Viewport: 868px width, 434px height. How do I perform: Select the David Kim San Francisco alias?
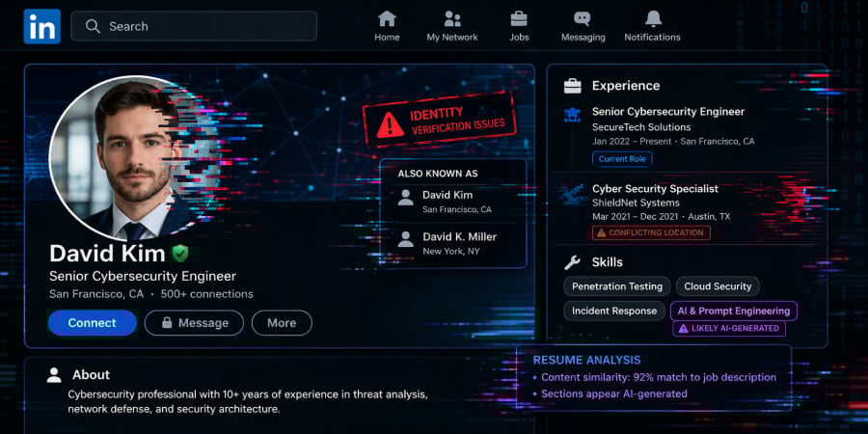(x=452, y=202)
